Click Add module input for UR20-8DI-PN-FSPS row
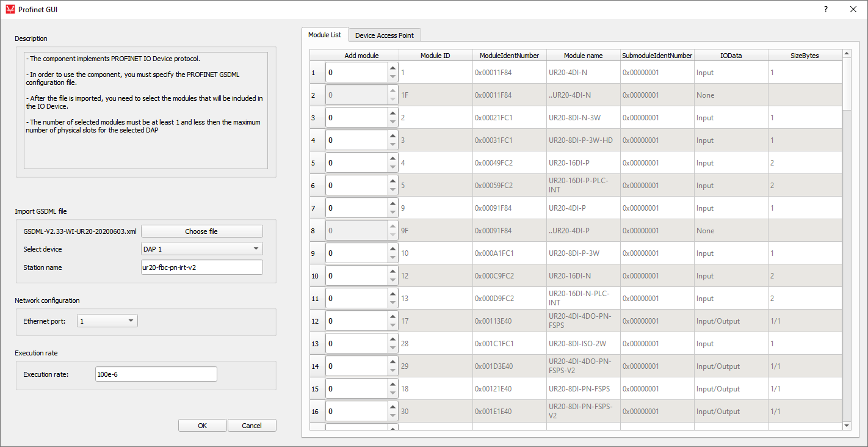 [x=356, y=389]
